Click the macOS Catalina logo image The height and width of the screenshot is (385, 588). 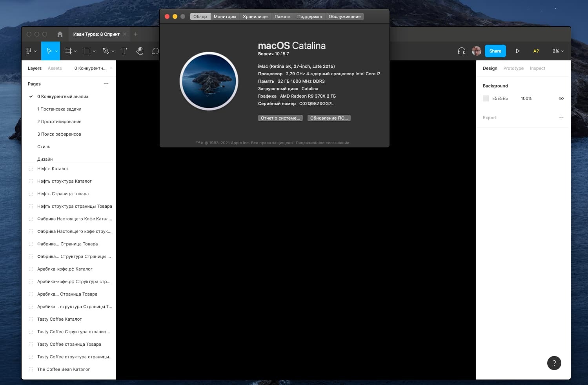tap(209, 81)
